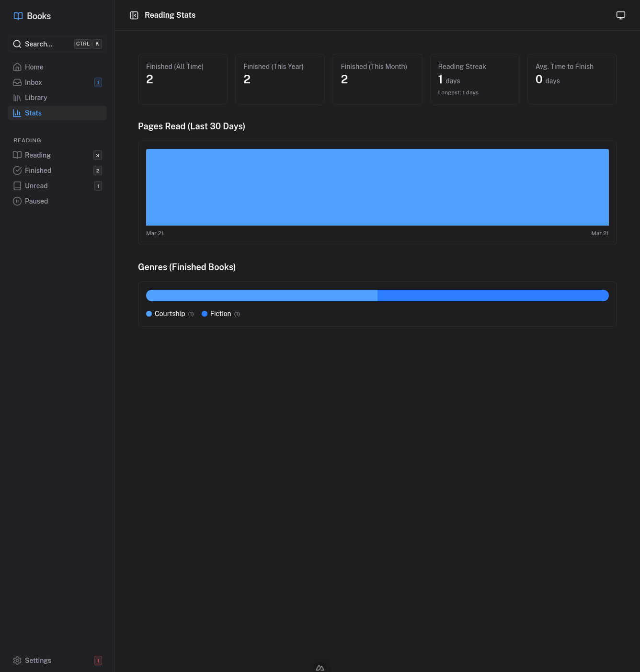Screen dimensions: 640x672
Task: Open the Reading Streak stat card
Action: pos(474,79)
